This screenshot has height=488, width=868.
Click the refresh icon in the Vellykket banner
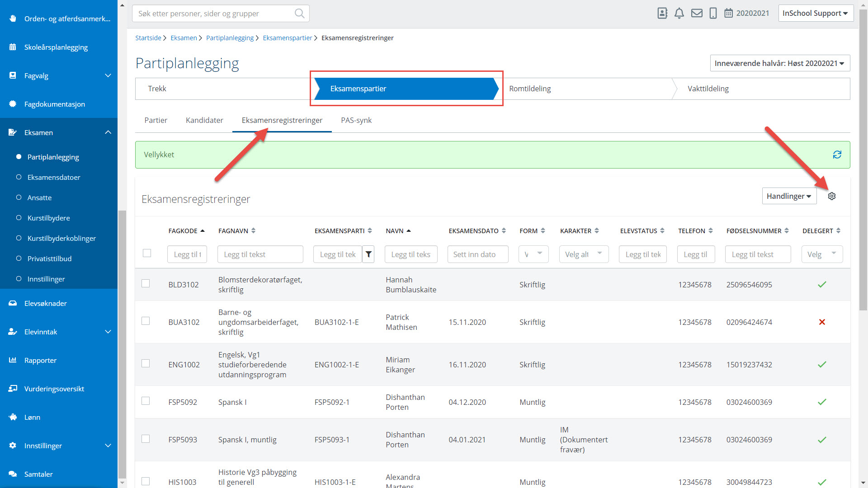837,155
